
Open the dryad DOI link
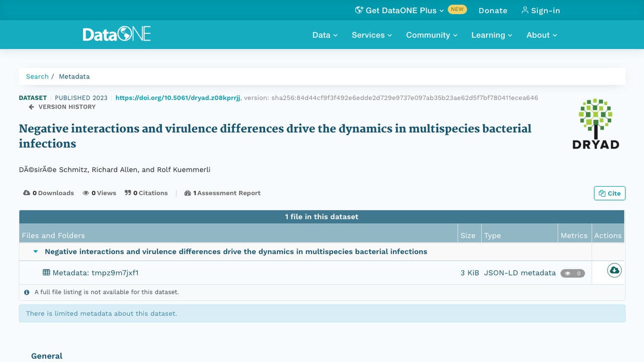178,98
